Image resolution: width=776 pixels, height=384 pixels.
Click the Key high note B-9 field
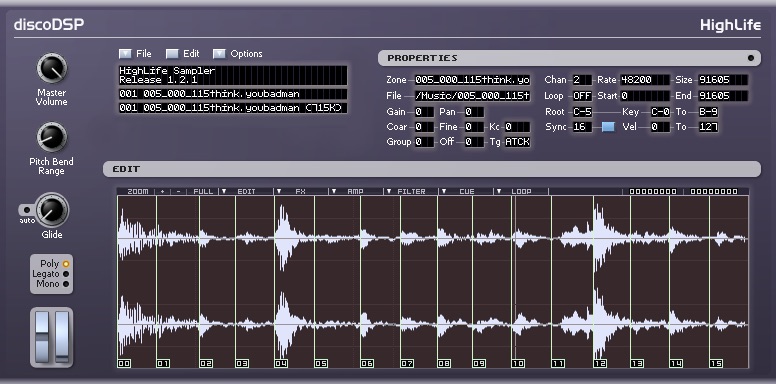[708, 112]
